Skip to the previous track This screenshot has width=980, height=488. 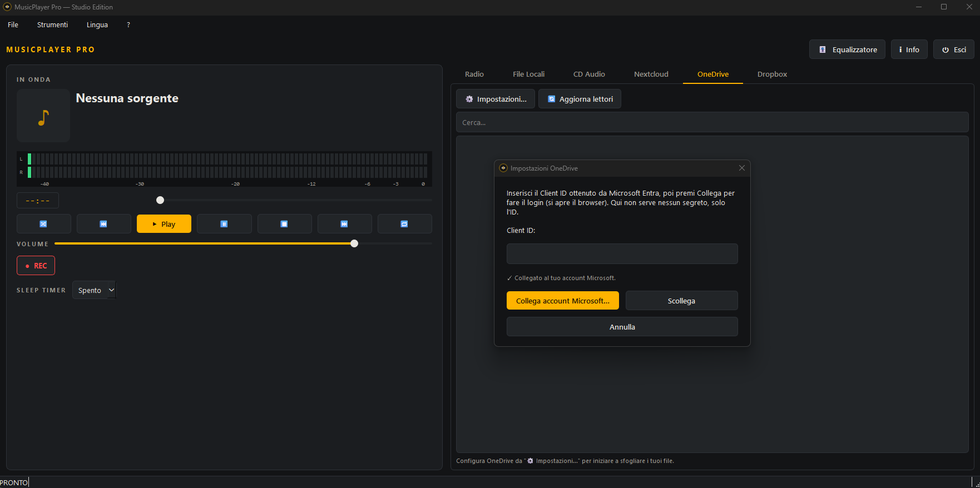coord(103,224)
